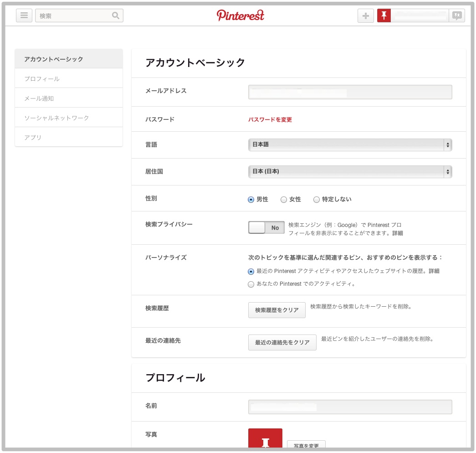This screenshot has height=453, width=476.
Task: Click 詳細 link in search privacy description
Action: pos(398,233)
